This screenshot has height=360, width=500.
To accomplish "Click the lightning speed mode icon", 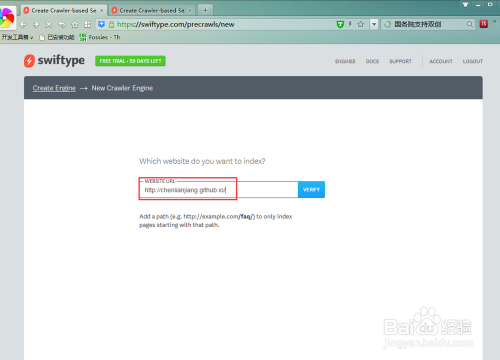I will (350, 24).
